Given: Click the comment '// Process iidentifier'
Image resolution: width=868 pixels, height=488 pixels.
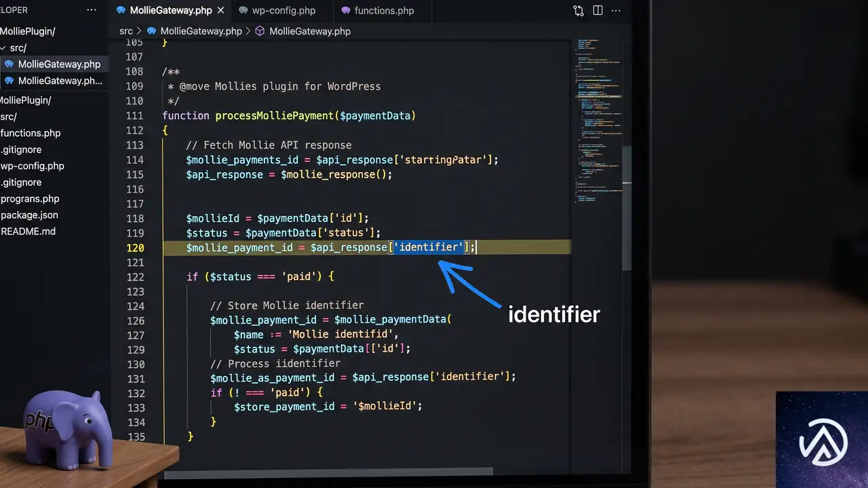Looking at the screenshot, I should [x=275, y=364].
